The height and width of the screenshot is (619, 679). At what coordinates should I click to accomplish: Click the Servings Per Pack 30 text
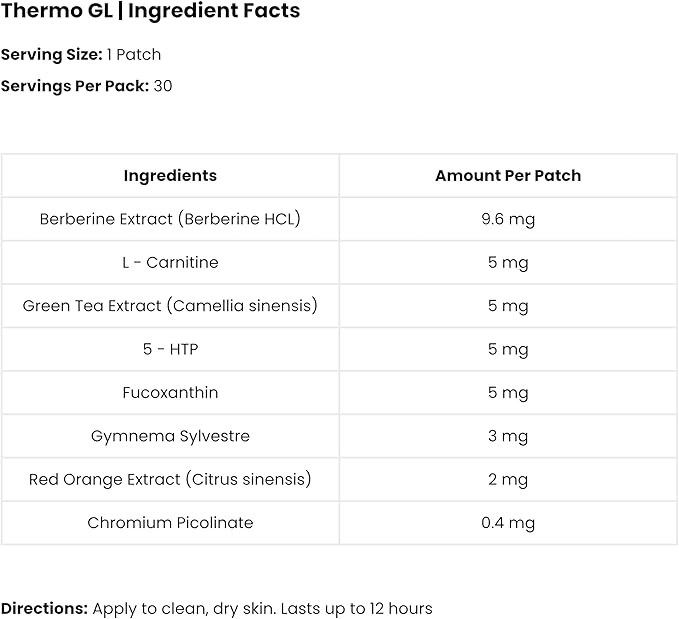point(87,86)
